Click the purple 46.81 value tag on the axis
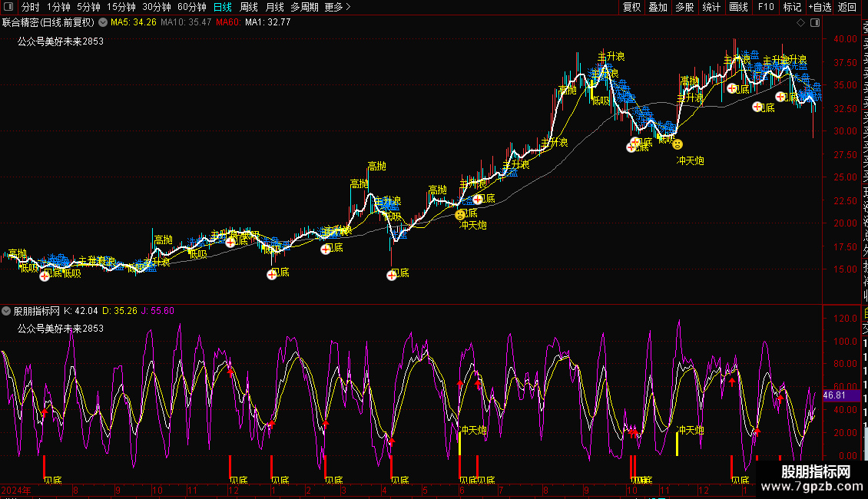This screenshot has height=499, width=868. click(834, 395)
